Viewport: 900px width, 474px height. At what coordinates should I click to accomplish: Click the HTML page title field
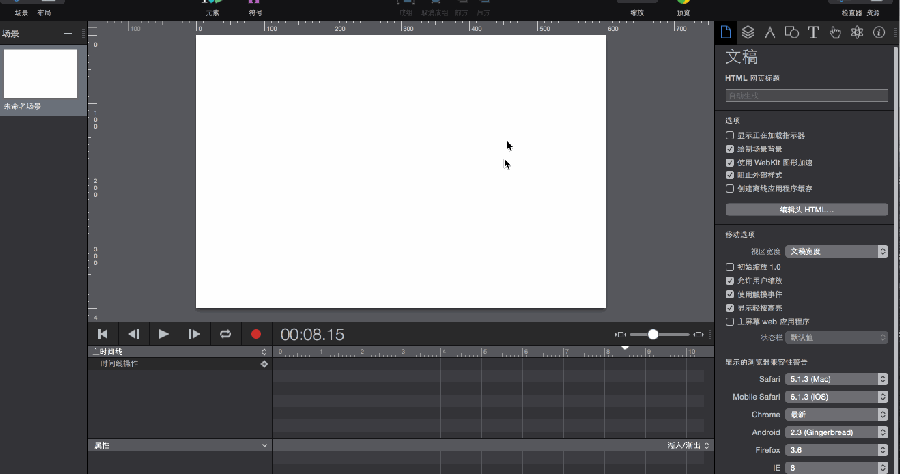(806, 96)
